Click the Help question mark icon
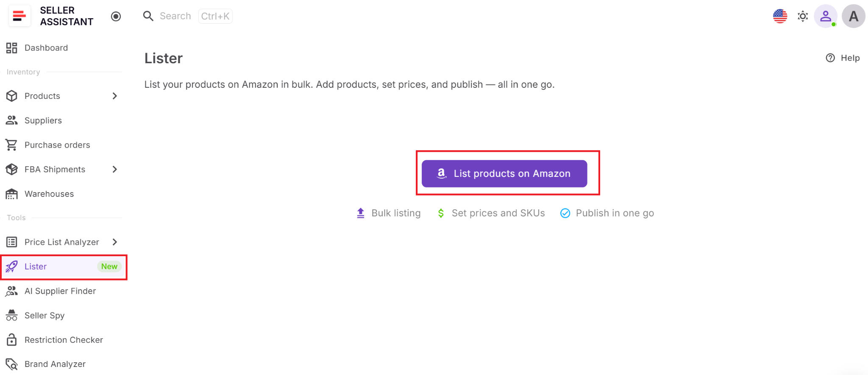 click(830, 58)
